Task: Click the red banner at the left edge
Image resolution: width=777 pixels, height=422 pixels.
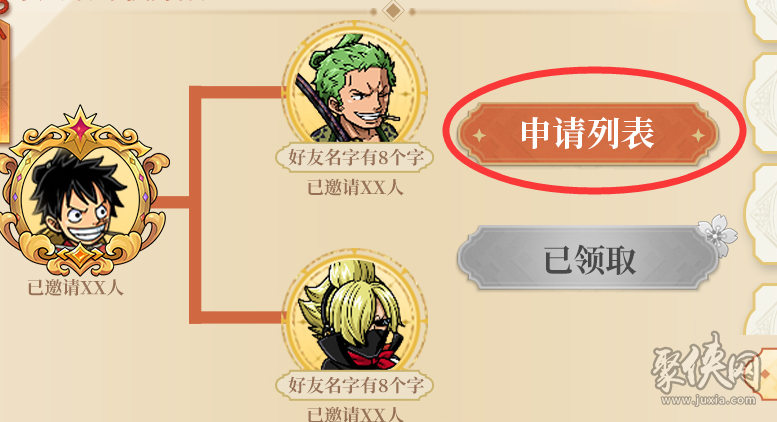Action: [x=4, y=72]
